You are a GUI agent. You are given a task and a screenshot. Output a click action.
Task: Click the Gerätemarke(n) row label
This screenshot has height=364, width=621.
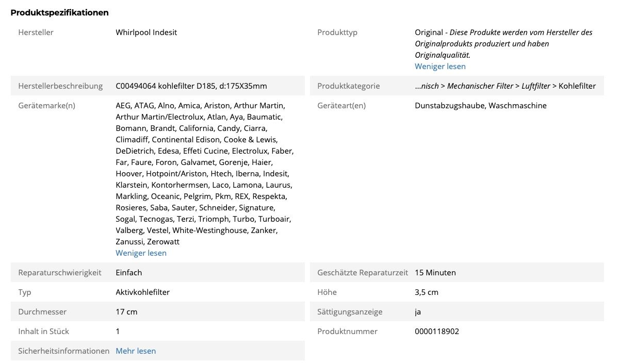pos(46,106)
